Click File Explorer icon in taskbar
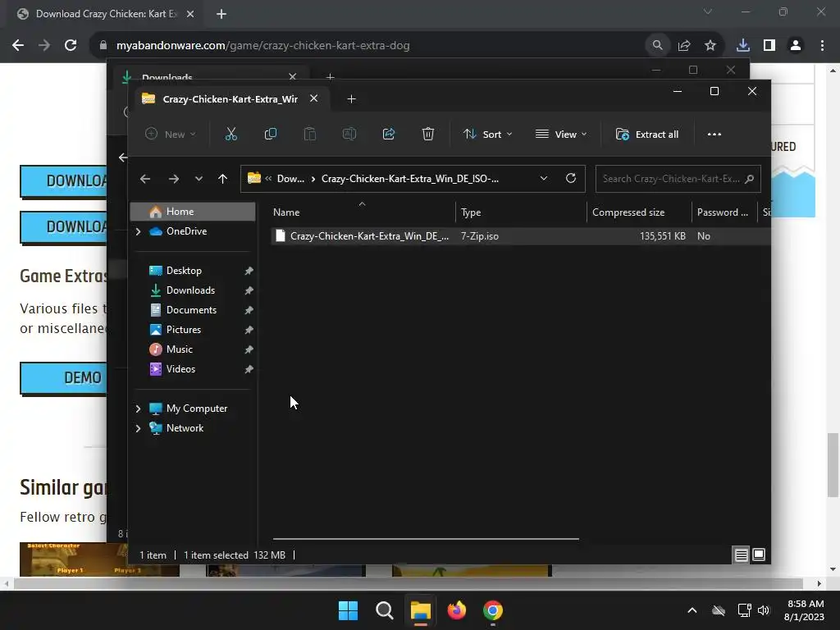The image size is (840, 630). click(x=421, y=610)
